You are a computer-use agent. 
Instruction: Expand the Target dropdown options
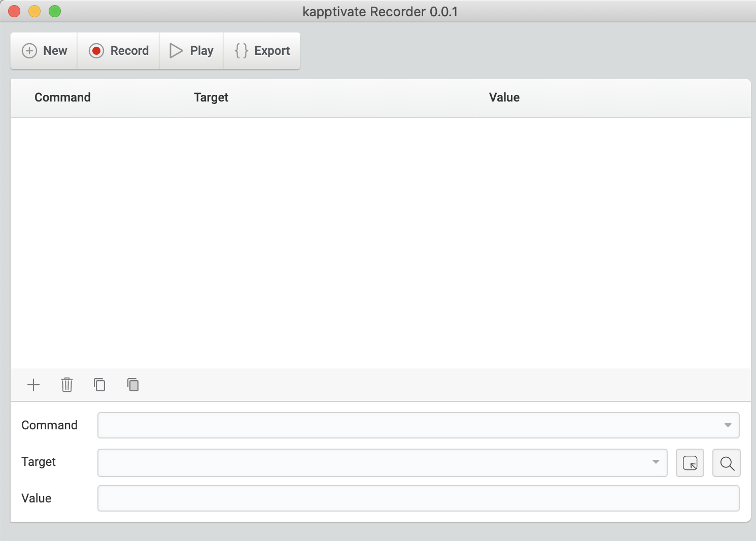[657, 463]
